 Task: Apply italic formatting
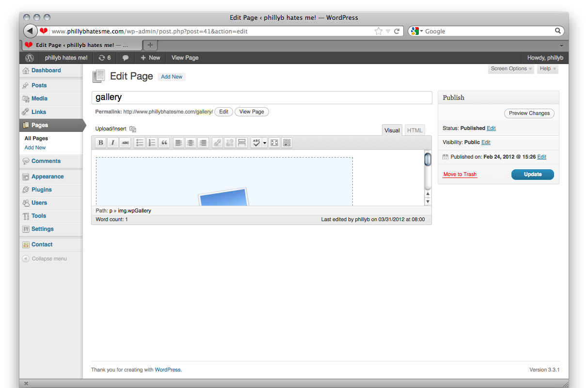[x=113, y=142]
